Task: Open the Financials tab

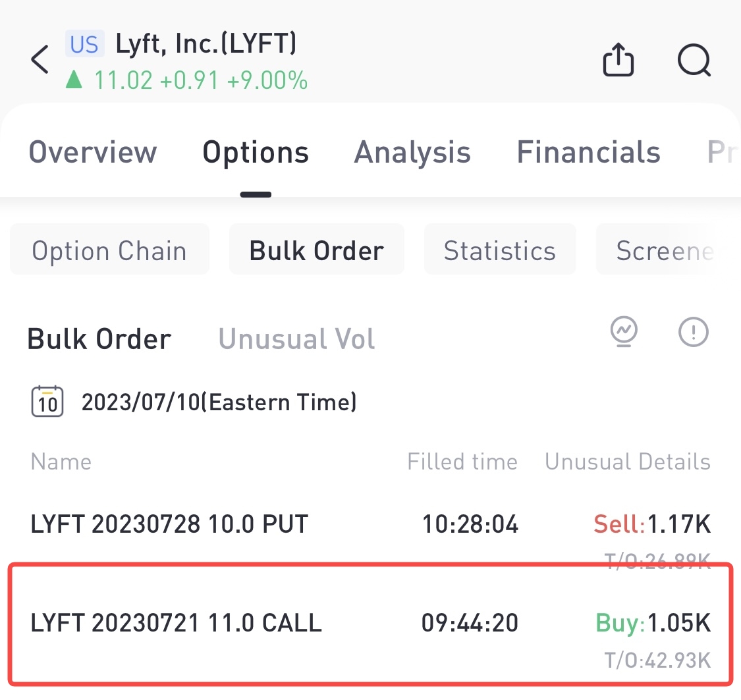Action: pyautogui.click(x=588, y=152)
